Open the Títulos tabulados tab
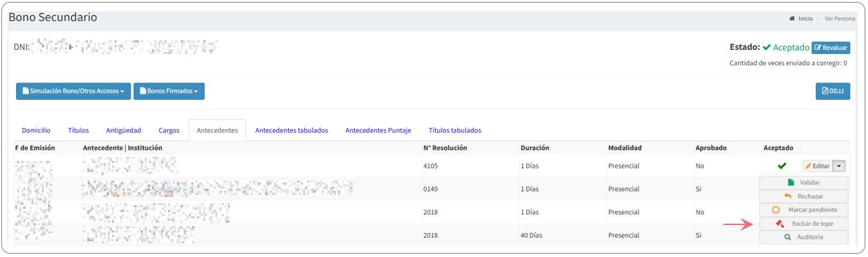 click(455, 130)
